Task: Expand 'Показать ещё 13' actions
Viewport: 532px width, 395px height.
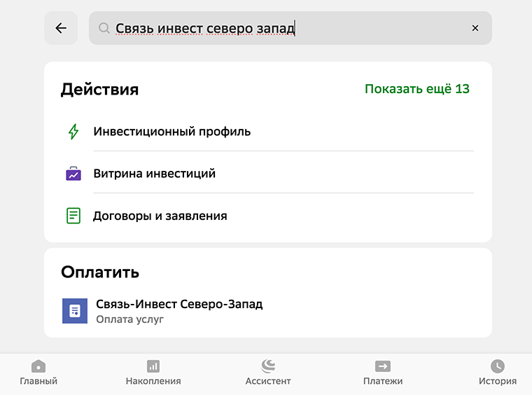Action: point(417,89)
